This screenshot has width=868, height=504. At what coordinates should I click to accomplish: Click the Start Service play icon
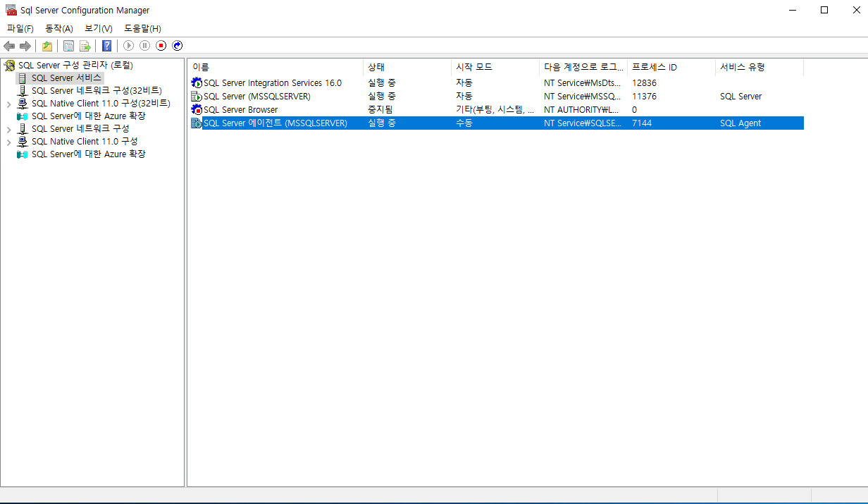pyautogui.click(x=128, y=46)
